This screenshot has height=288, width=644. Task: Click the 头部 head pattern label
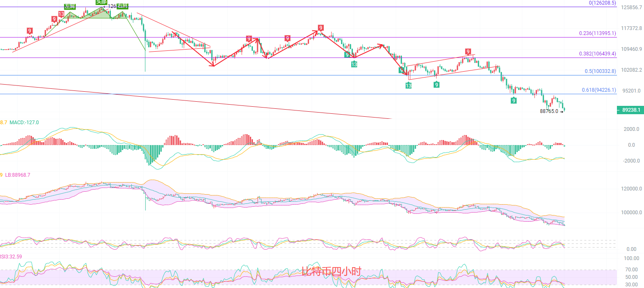point(101,2)
